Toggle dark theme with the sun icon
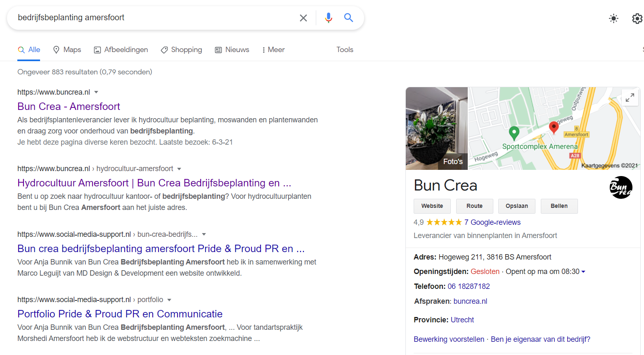 pyautogui.click(x=614, y=18)
